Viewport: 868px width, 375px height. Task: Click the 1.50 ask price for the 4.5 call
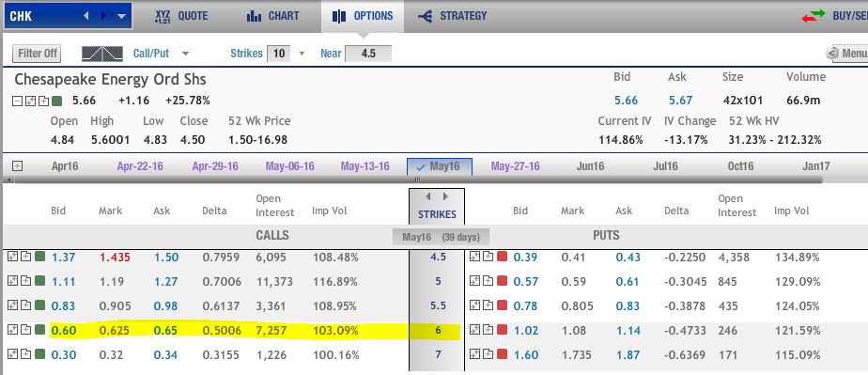pyautogui.click(x=166, y=257)
